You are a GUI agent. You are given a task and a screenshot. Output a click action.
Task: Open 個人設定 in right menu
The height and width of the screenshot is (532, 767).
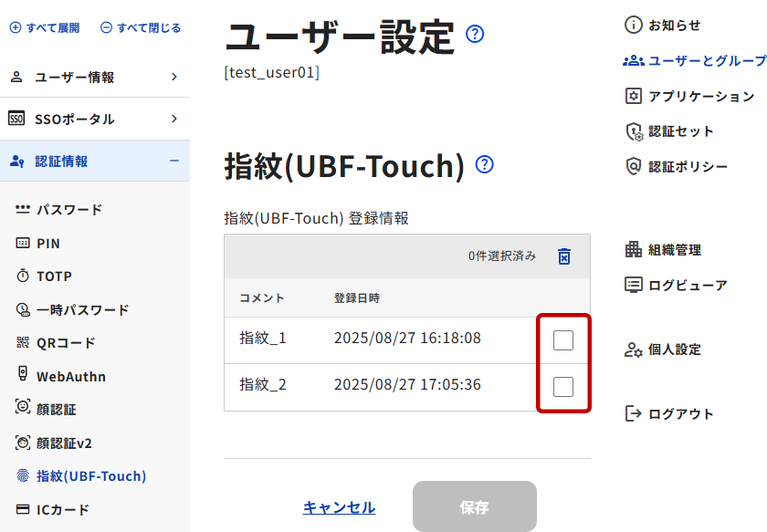pos(674,349)
